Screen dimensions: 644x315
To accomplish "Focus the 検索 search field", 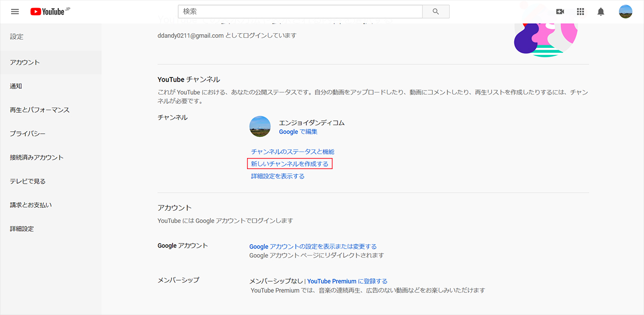I will [300, 12].
